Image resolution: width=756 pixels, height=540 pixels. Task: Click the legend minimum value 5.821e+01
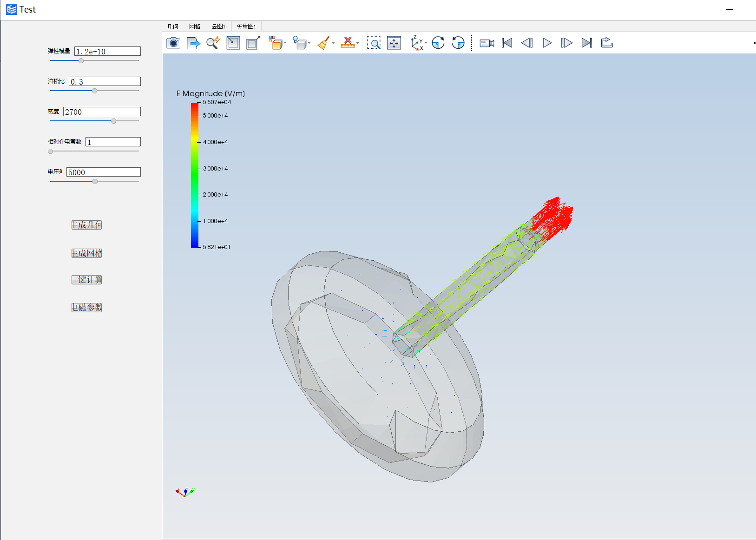[x=217, y=247]
